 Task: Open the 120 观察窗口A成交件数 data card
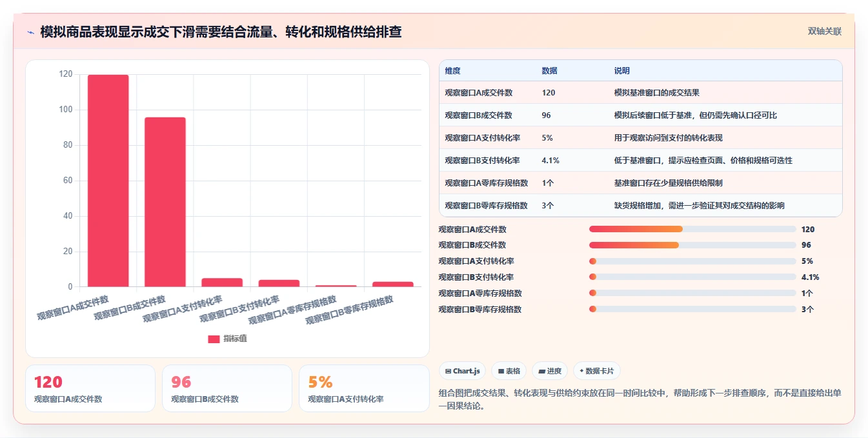click(90, 388)
